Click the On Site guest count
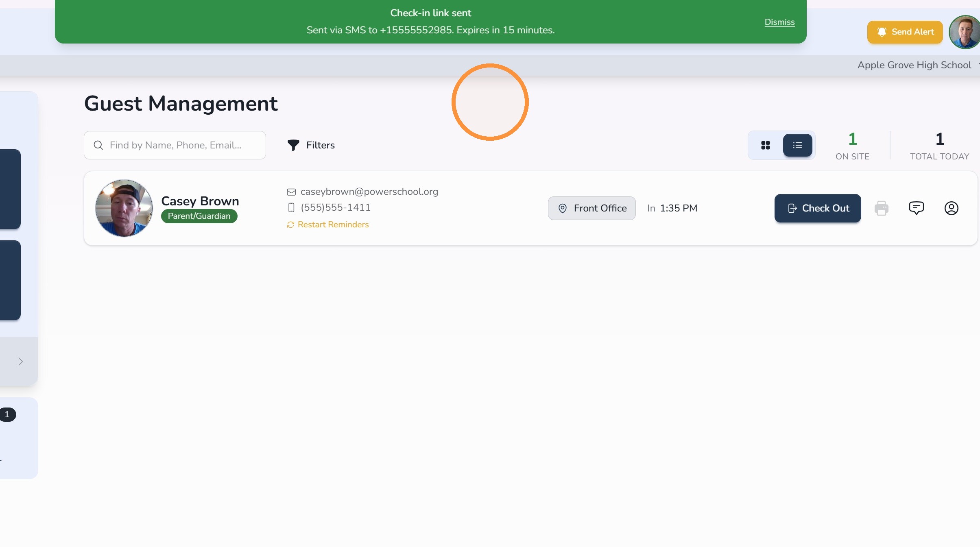 [852, 146]
